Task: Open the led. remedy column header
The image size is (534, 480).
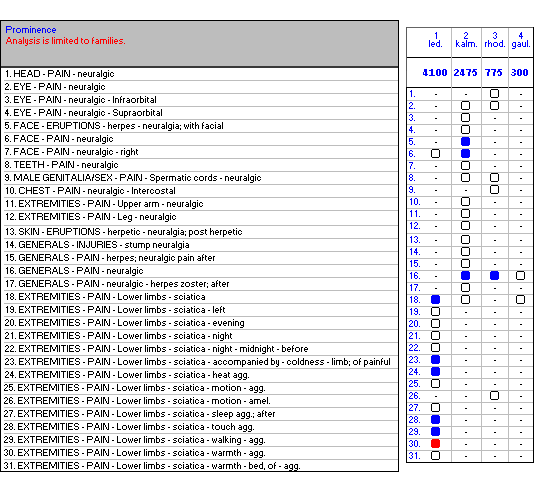Action: [435, 40]
